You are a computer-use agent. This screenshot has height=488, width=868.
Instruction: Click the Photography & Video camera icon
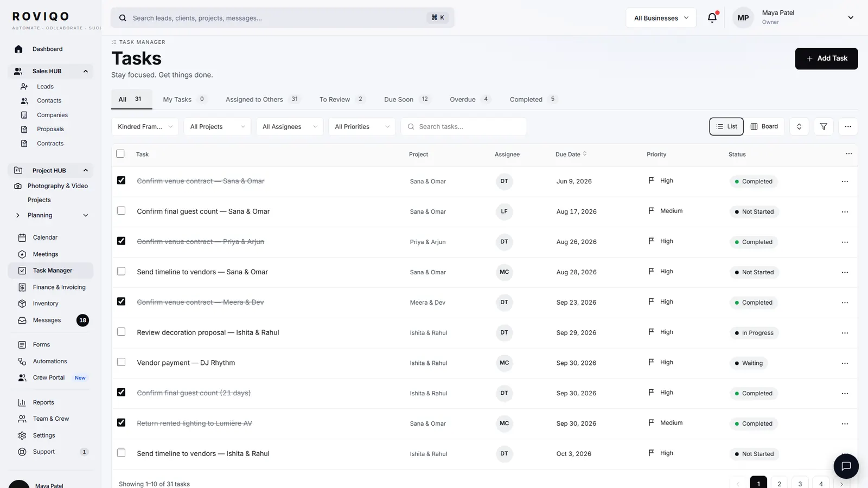(18, 186)
